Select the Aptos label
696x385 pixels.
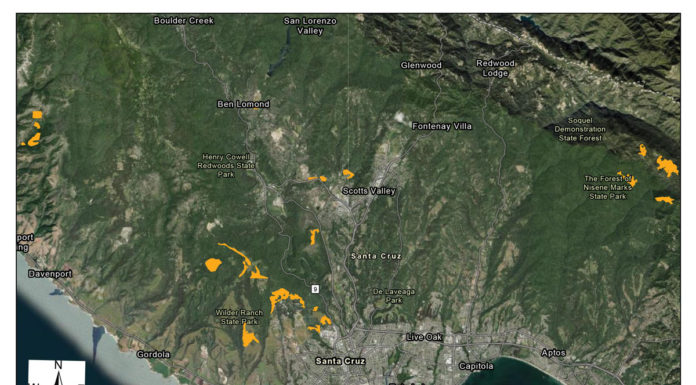[553, 353]
